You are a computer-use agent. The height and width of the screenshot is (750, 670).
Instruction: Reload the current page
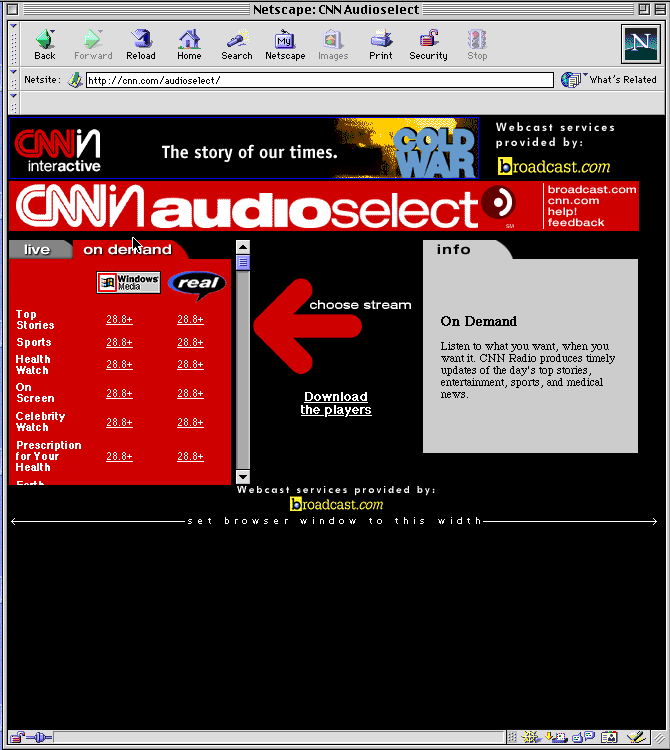click(x=141, y=45)
